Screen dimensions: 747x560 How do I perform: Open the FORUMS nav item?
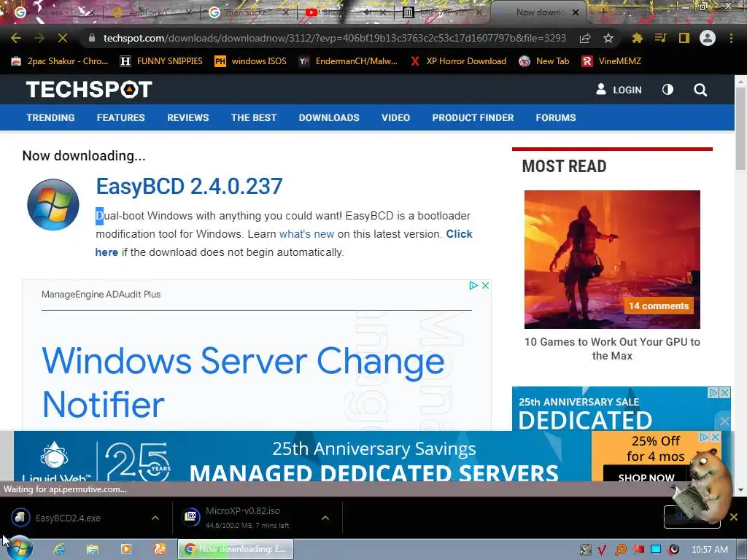click(555, 117)
